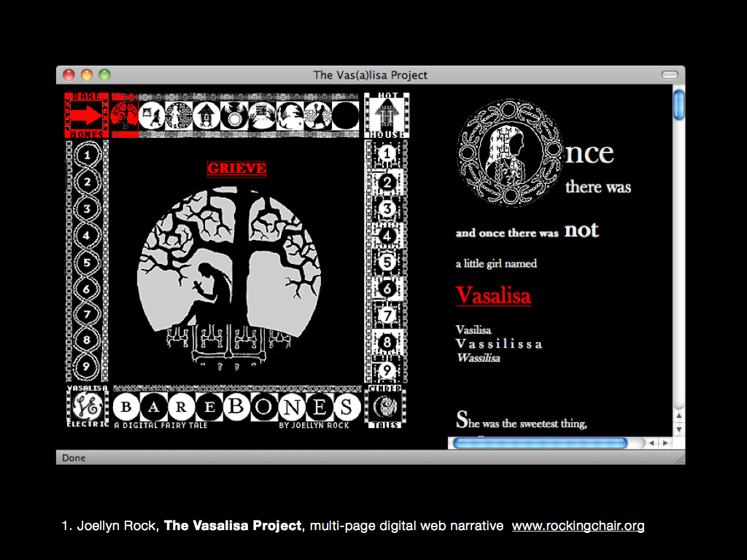
Task: Open the Vasalisa Electric logo icon
Action: point(88,407)
